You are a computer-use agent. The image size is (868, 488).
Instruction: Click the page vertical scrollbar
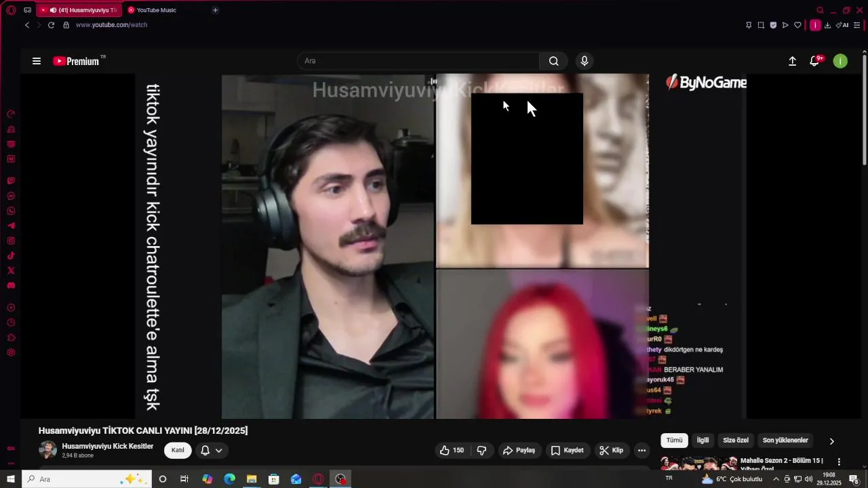864,108
